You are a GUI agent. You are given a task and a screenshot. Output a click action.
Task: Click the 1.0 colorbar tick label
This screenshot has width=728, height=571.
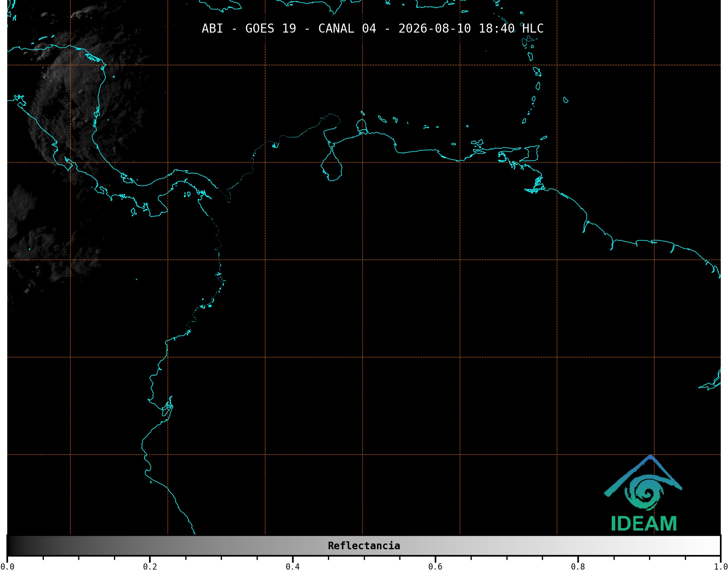point(721,567)
